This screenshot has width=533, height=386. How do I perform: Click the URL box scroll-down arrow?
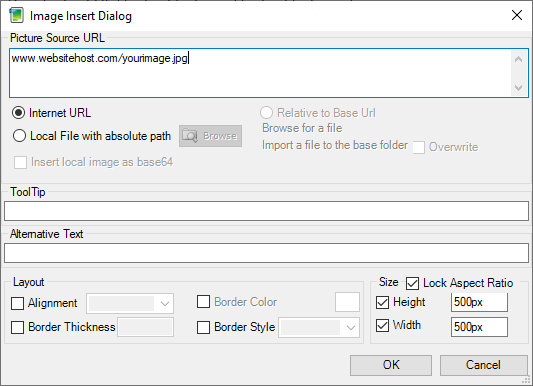[518, 88]
